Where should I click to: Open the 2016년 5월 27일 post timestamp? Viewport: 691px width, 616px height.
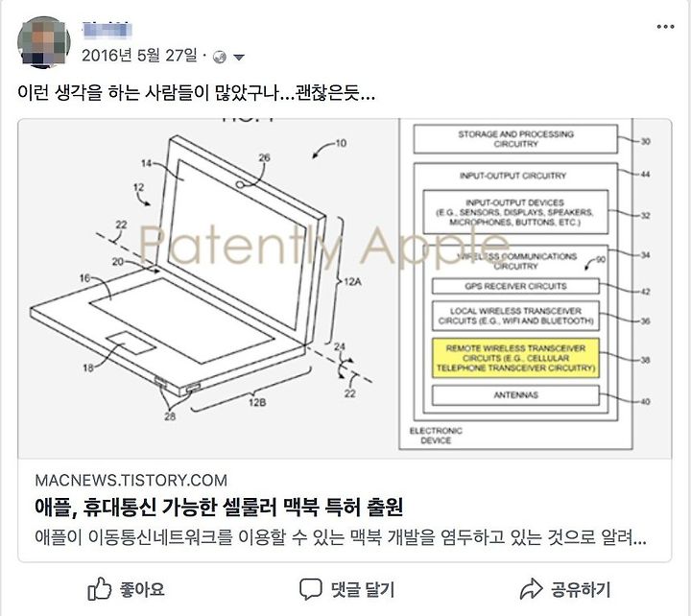tap(139, 56)
